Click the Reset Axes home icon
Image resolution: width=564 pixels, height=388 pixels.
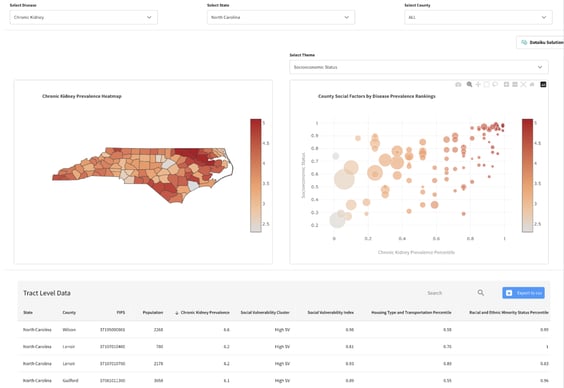pyautogui.click(x=532, y=85)
